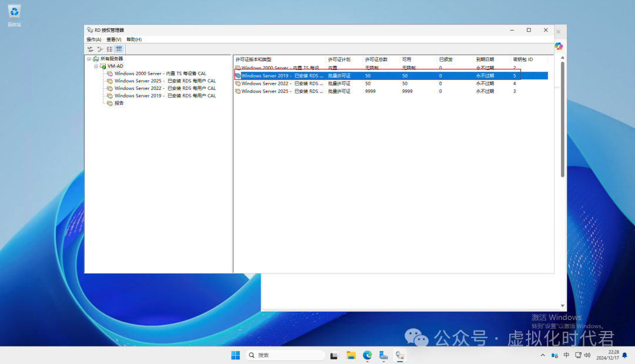This screenshot has height=364, width=635.
Task: Select the details view toolbar icon
Action: click(x=119, y=49)
